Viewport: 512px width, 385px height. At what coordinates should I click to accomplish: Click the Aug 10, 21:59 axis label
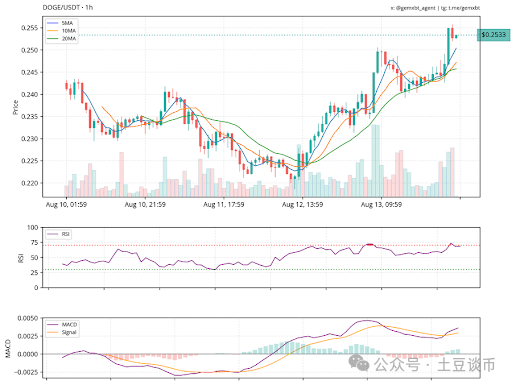coord(145,205)
